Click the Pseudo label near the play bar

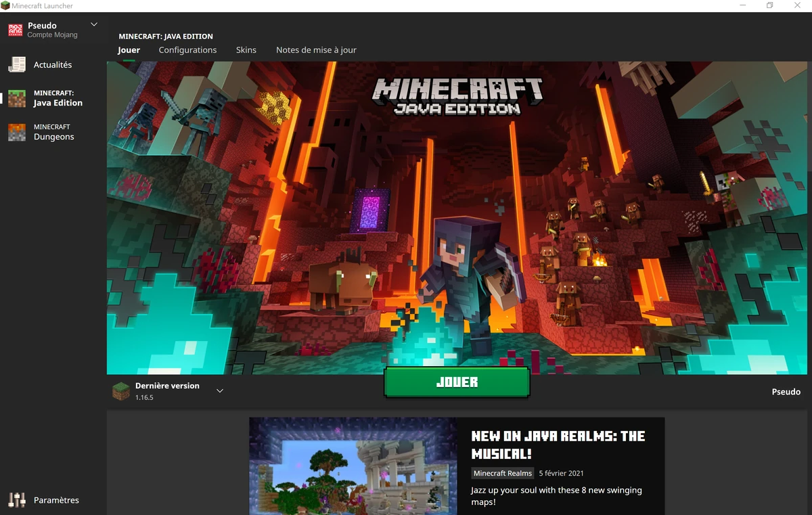point(786,391)
